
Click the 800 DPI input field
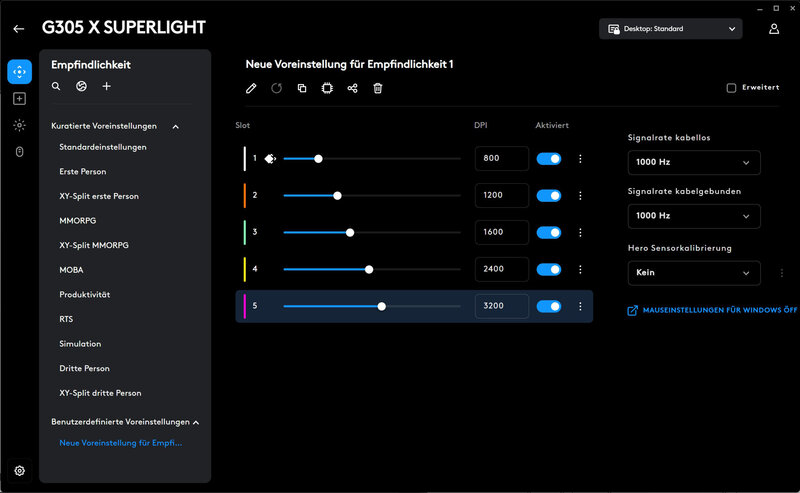(502, 158)
